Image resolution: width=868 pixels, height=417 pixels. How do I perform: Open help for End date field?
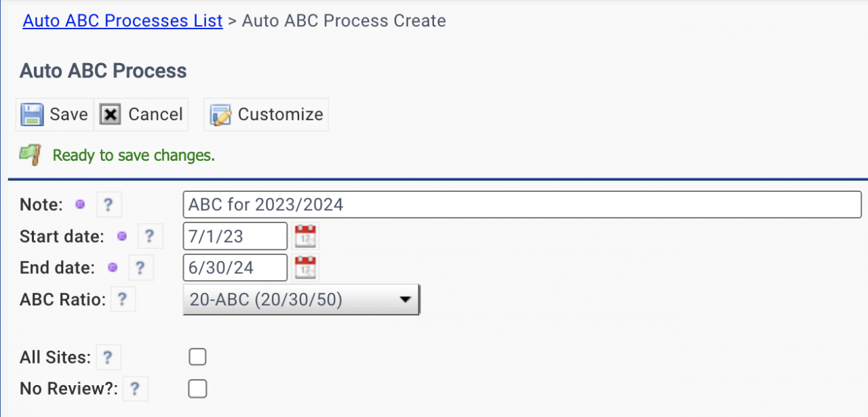pyautogui.click(x=140, y=268)
